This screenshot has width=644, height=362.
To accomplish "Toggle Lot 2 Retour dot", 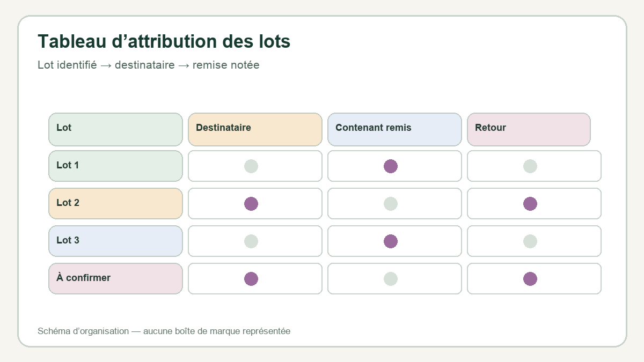I will click(x=530, y=204).
